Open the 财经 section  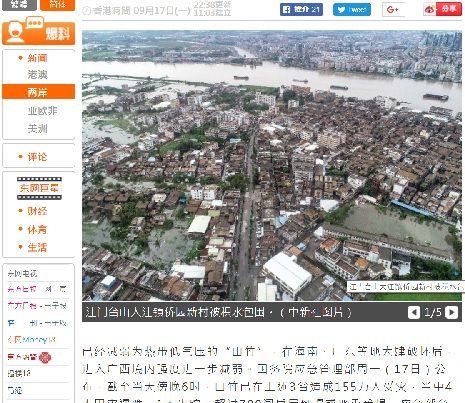pyautogui.click(x=37, y=211)
